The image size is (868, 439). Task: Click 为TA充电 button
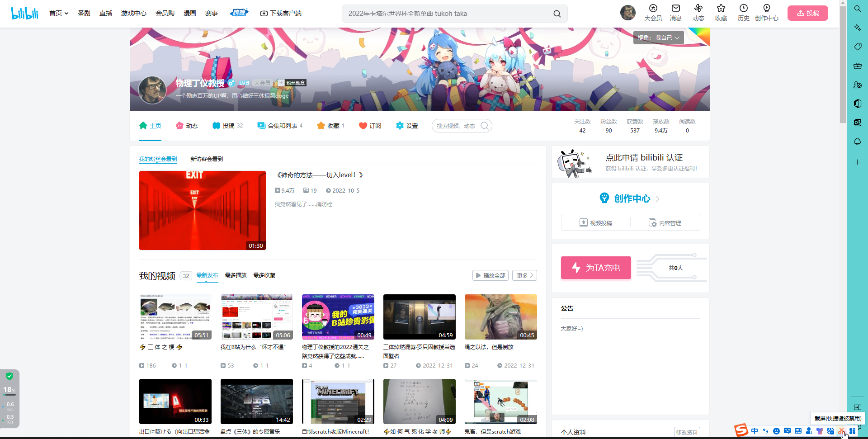pyautogui.click(x=596, y=268)
